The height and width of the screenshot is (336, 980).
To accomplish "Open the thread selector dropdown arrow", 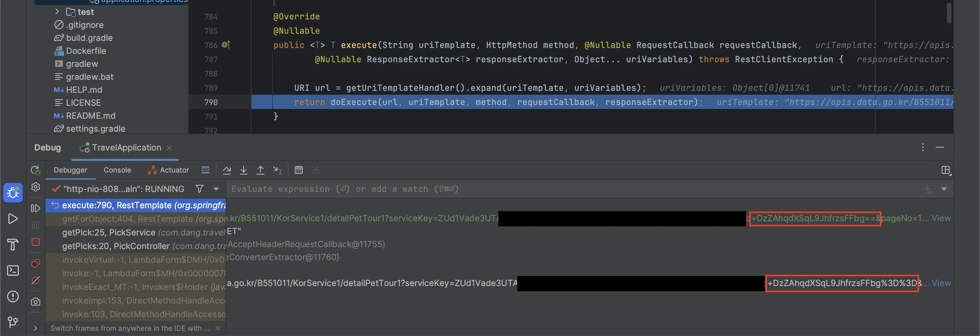I will click(x=216, y=189).
